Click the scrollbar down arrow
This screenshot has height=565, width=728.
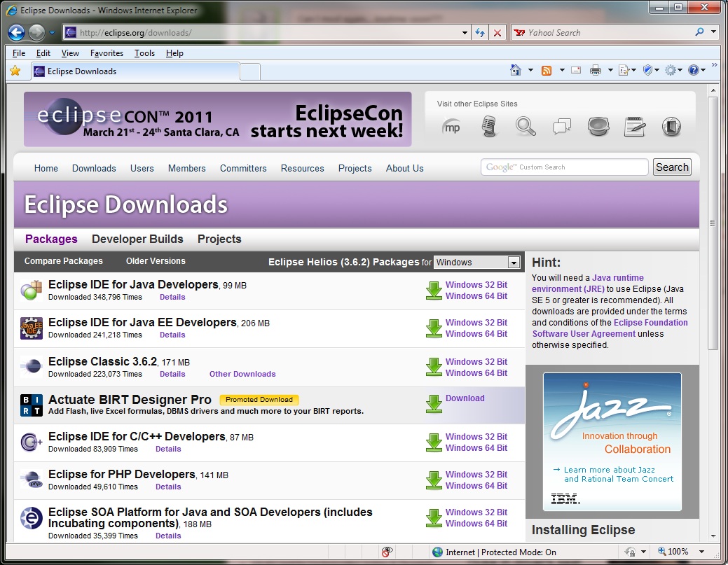pos(713,536)
